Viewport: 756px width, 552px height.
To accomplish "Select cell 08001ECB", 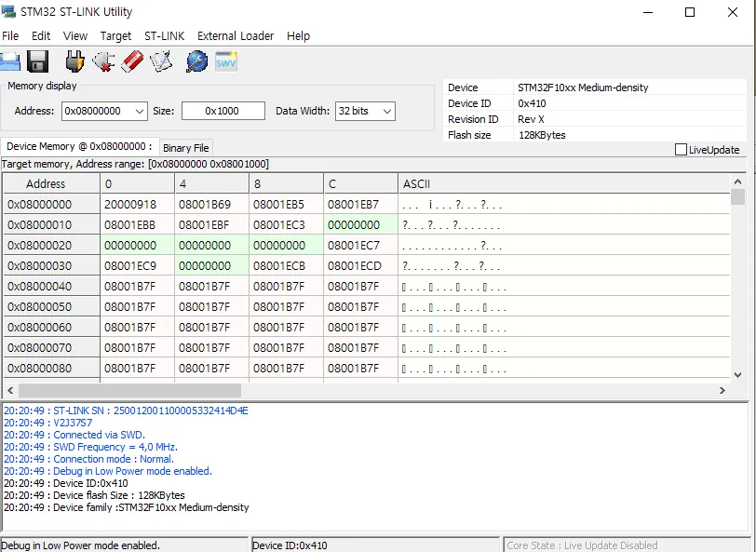I will pyautogui.click(x=287, y=266).
